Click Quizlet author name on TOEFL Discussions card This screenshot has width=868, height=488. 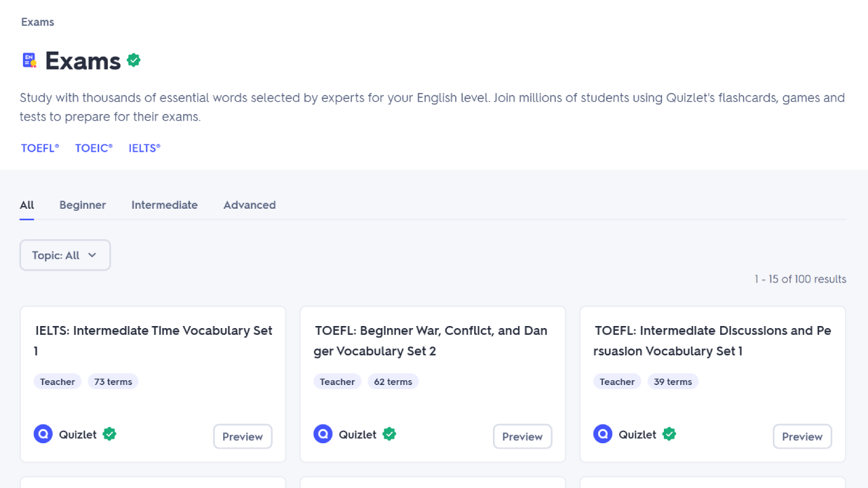pos(637,434)
